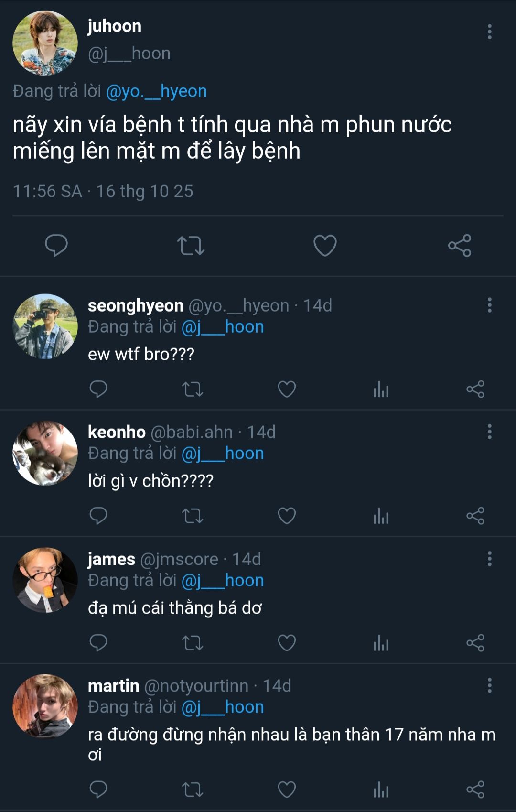
Task: Open keonho's profile avatar
Action: pyautogui.click(x=45, y=453)
